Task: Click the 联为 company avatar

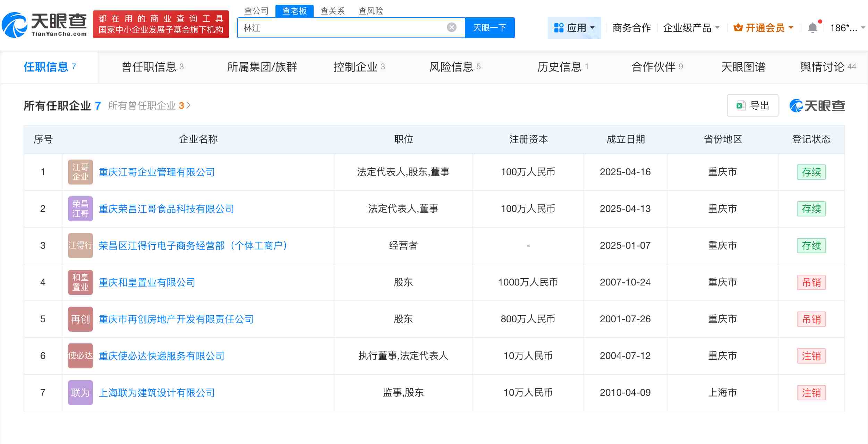Action: (x=80, y=392)
